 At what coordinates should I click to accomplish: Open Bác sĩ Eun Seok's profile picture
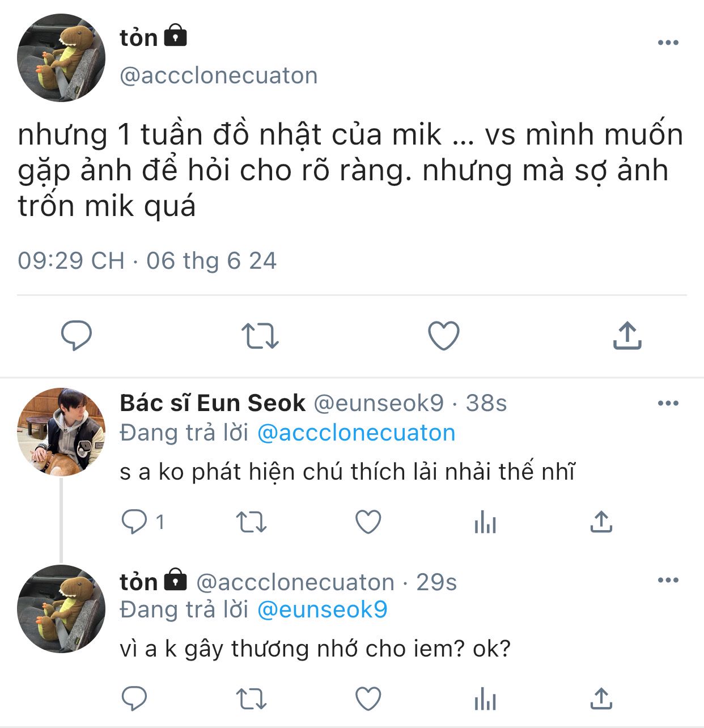click(61, 432)
